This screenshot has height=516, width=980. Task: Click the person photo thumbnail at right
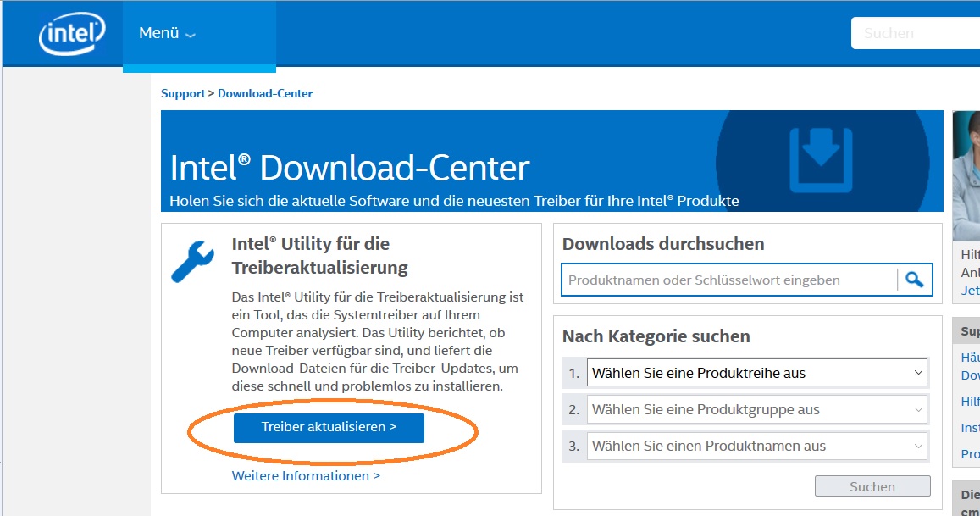[x=966, y=175]
